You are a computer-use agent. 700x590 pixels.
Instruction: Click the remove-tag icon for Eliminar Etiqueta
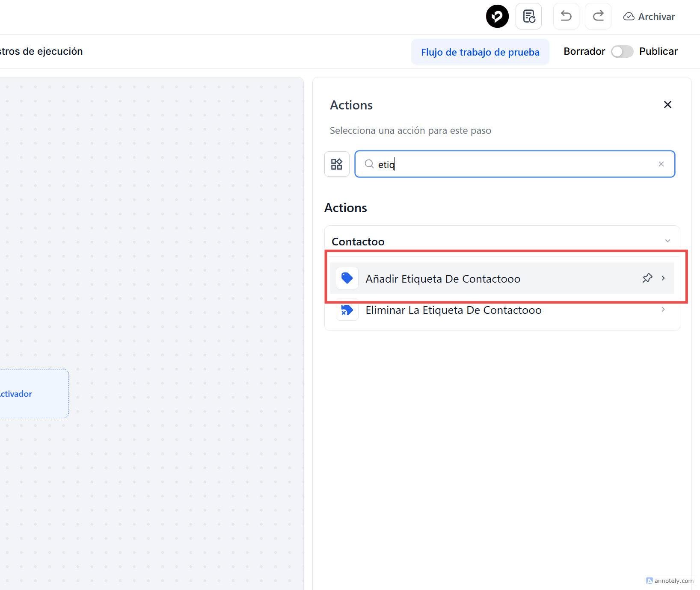click(347, 310)
